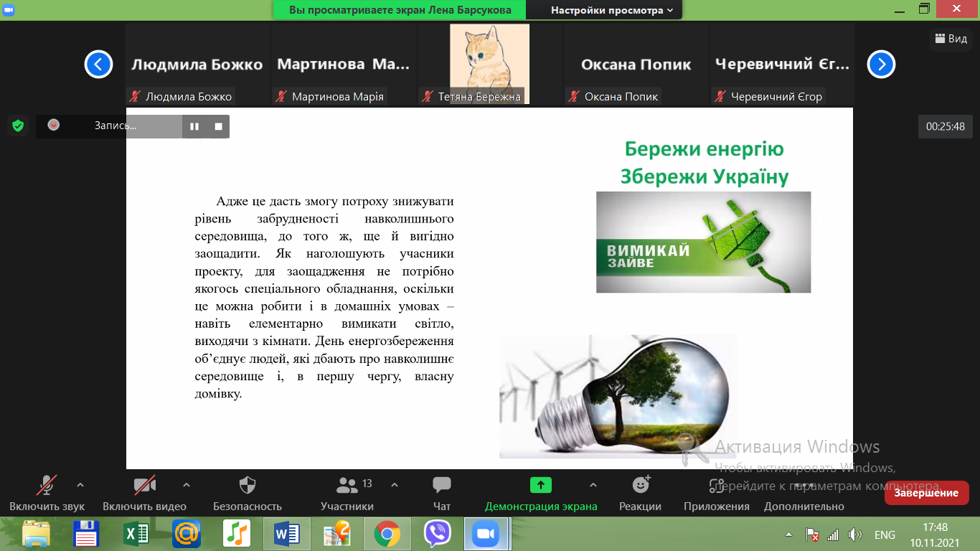
Task: Open File Explorer from taskbar
Action: 37,534
